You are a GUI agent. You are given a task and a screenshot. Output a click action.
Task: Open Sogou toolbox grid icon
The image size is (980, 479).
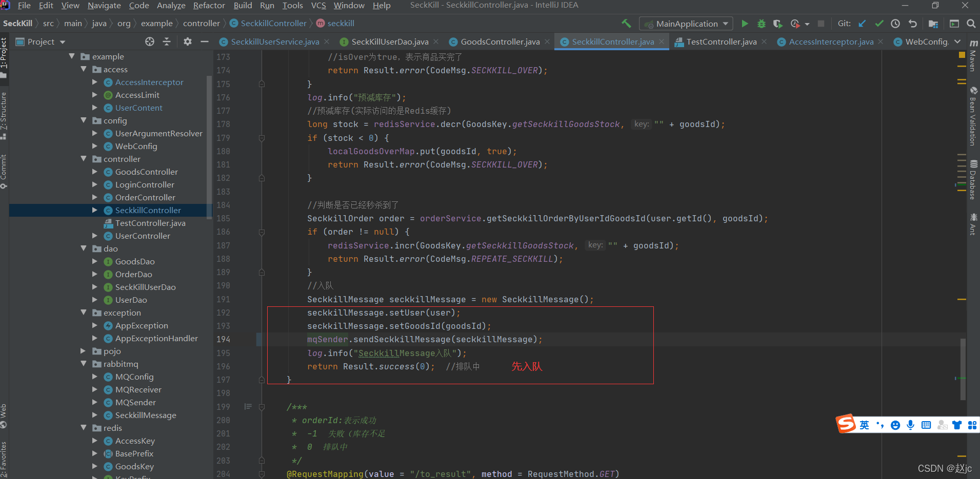click(x=972, y=425)
